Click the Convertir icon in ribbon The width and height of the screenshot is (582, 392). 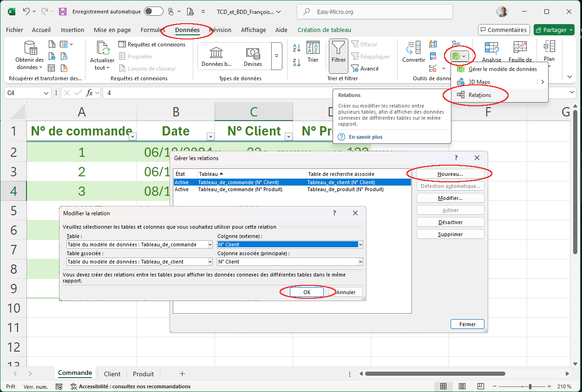(413, 48)
